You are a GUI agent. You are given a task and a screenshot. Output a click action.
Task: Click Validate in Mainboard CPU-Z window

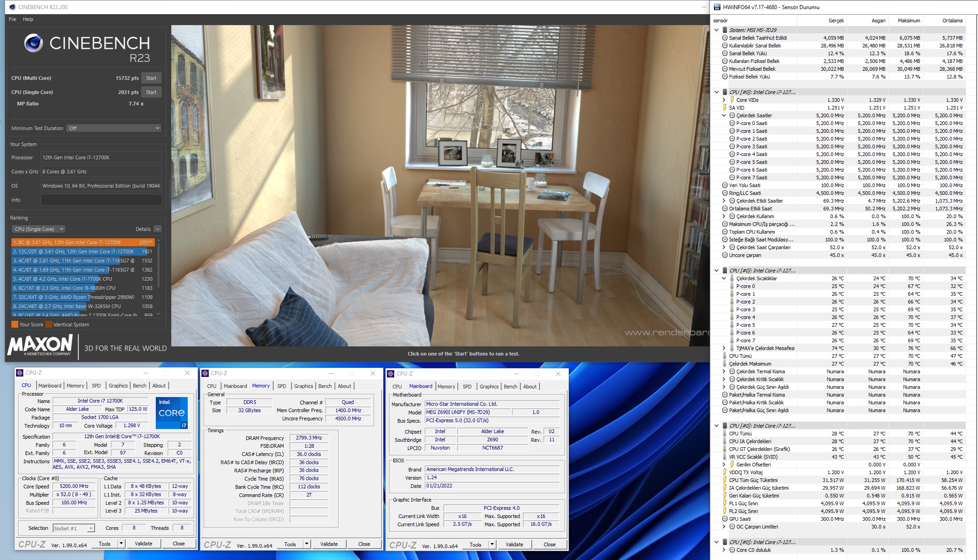pyautogui.click(x=514, y=544)
